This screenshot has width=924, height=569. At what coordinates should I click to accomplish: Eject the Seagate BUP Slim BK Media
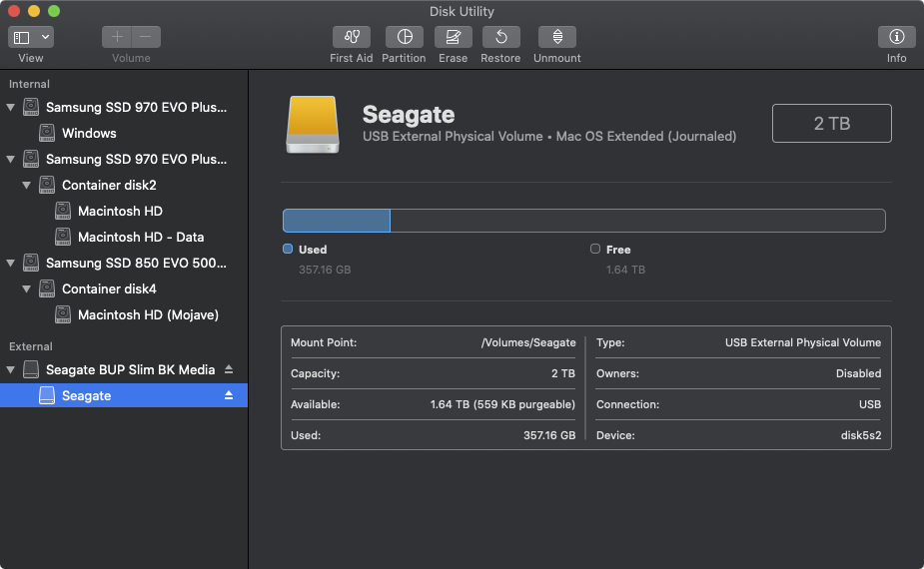click(x=229, y=369)
